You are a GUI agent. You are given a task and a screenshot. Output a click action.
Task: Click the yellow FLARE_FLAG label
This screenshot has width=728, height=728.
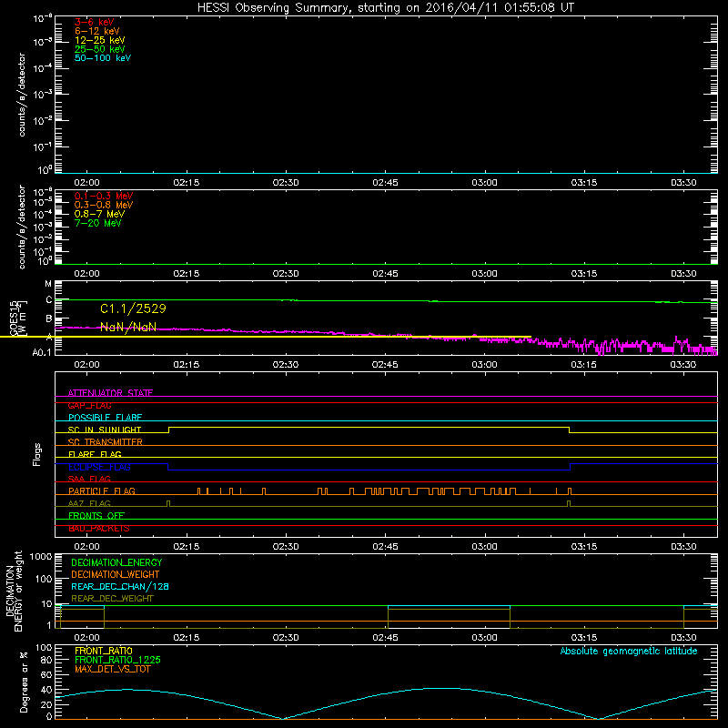tap(95, 454)
